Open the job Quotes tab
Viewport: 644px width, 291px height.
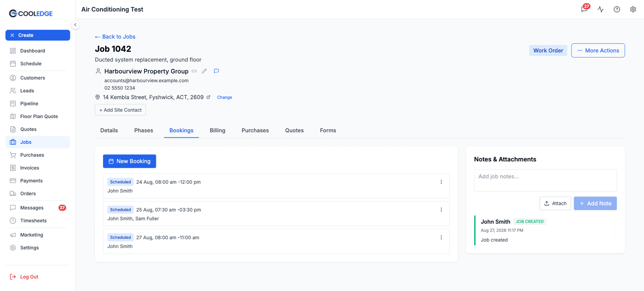(294, 131)
